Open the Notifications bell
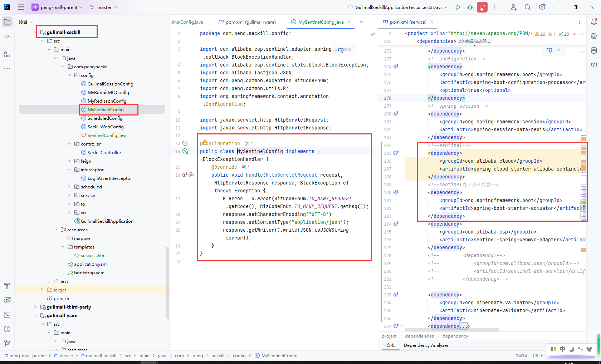 click(594, 22)
